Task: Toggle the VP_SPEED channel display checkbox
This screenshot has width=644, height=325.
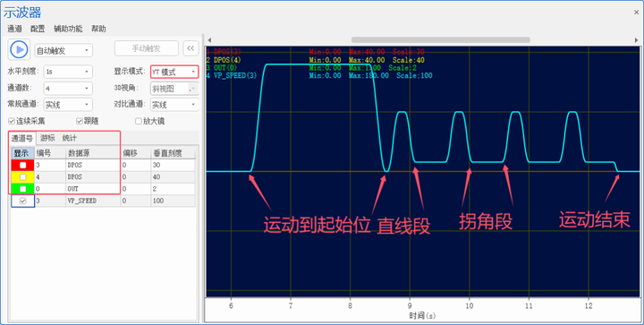Action: [23, 201]
